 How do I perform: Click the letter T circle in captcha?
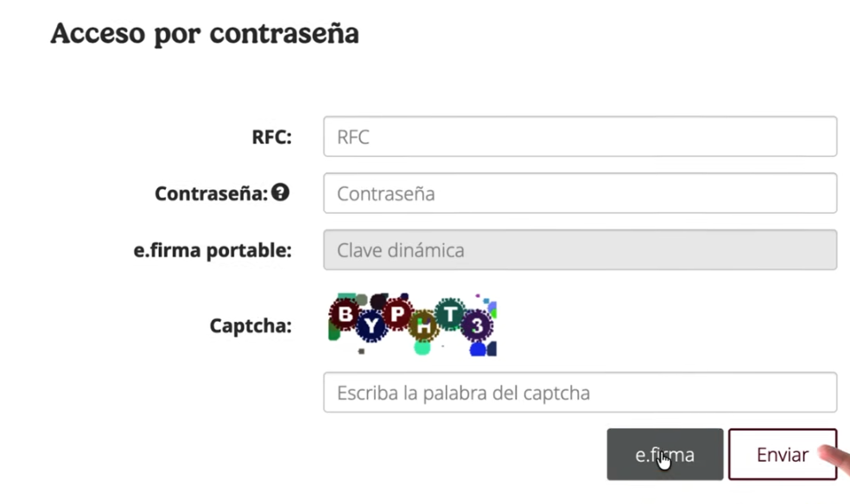pos(450,314)
